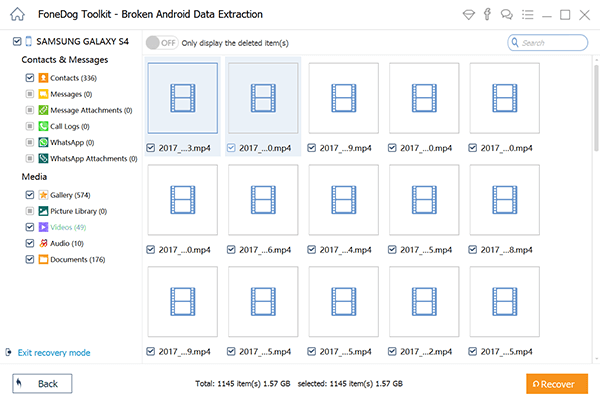Open the Facebook share icon
600x402 pixels.
[x=487, y=14]
